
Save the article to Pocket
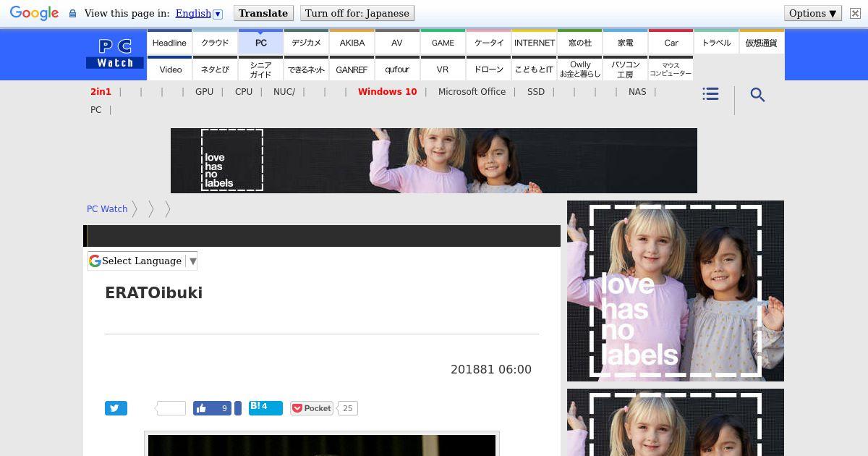point(312,408)
